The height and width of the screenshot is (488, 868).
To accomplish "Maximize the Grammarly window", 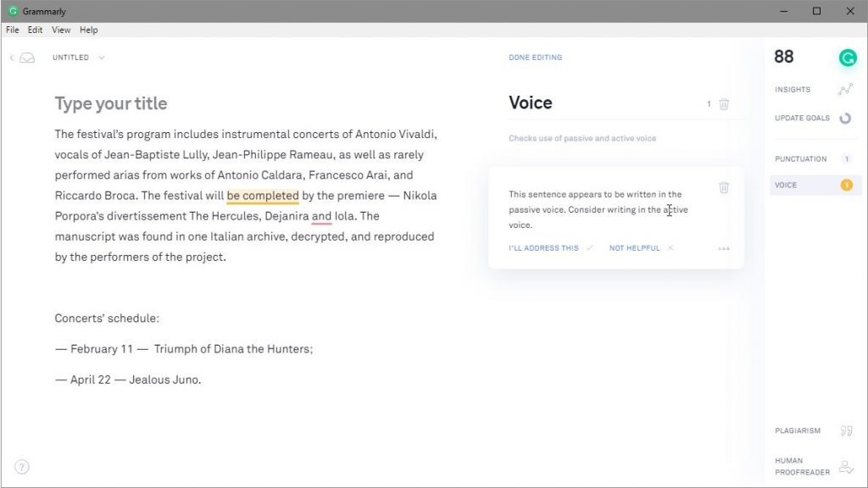I will 816,11.
